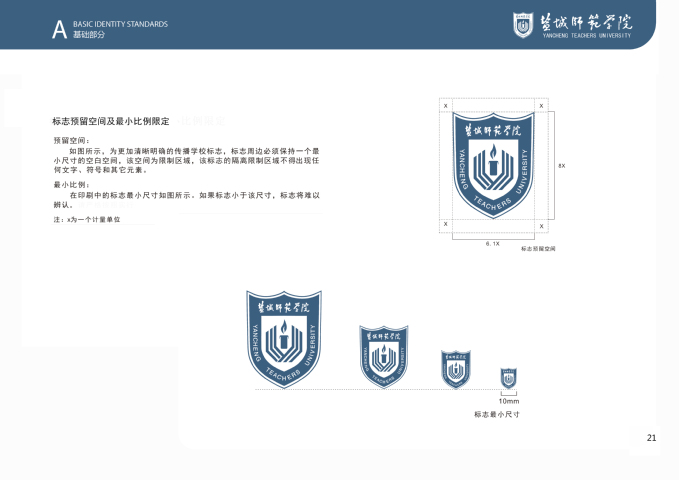Click the 6.1X width dimension label
679x480 pixels.
(492, 243)
